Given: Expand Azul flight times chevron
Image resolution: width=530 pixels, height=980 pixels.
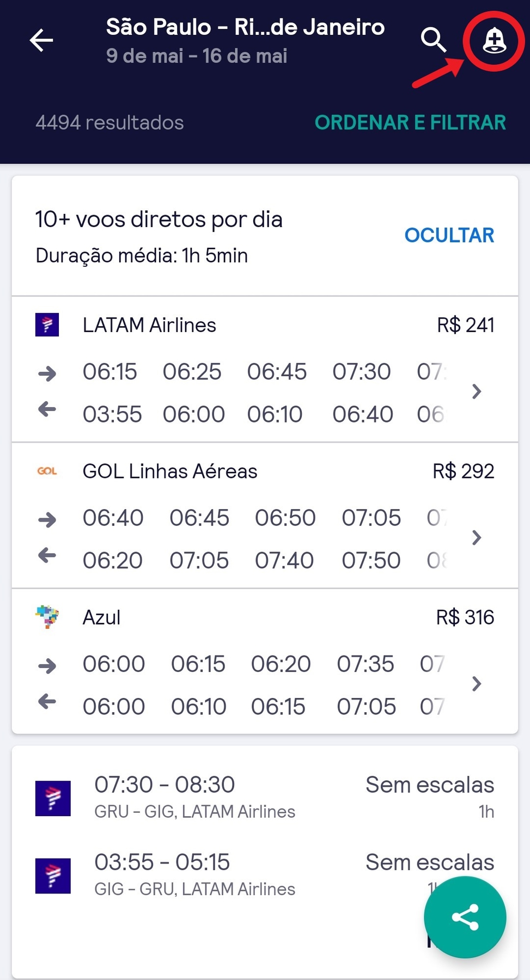Looking at the screenshot, I should (x=477, y=683).
